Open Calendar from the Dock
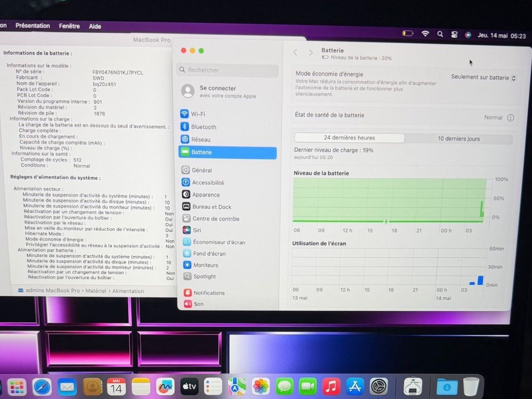This screenshot has width=532, height=399. pos(116,386)
